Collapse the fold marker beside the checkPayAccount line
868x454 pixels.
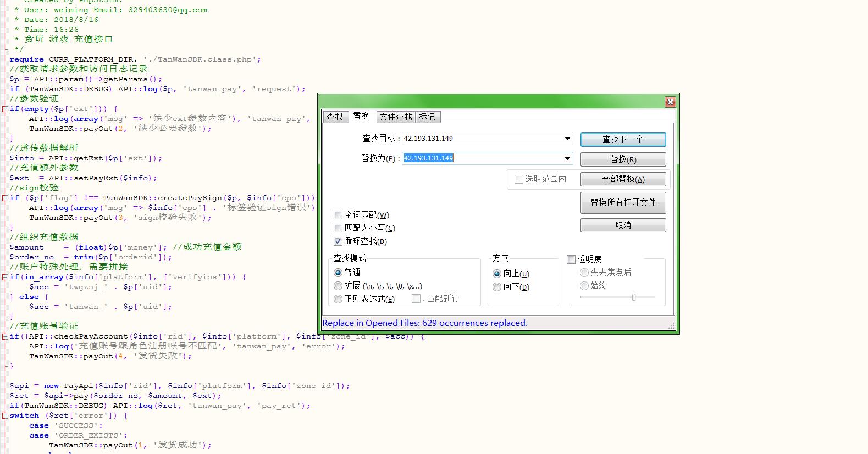[5, 336]
